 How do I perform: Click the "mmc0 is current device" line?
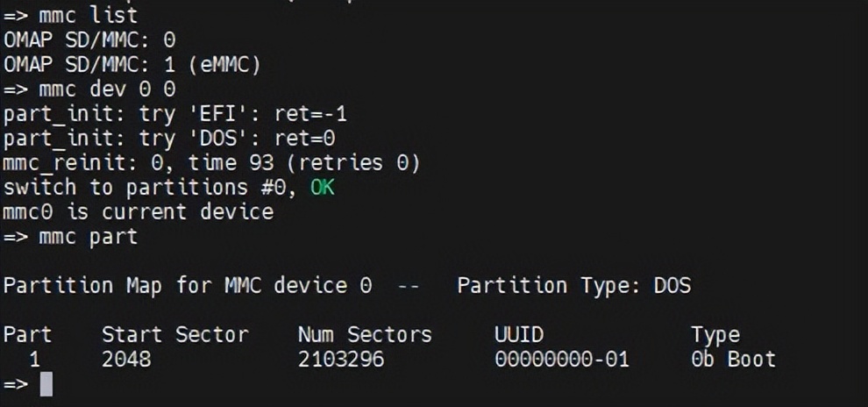[139, 211]
